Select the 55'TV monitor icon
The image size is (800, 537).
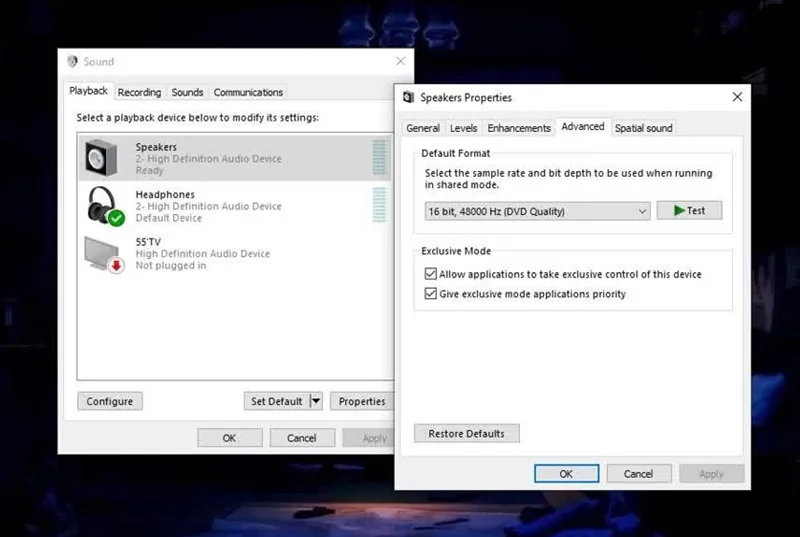(104, 254)
